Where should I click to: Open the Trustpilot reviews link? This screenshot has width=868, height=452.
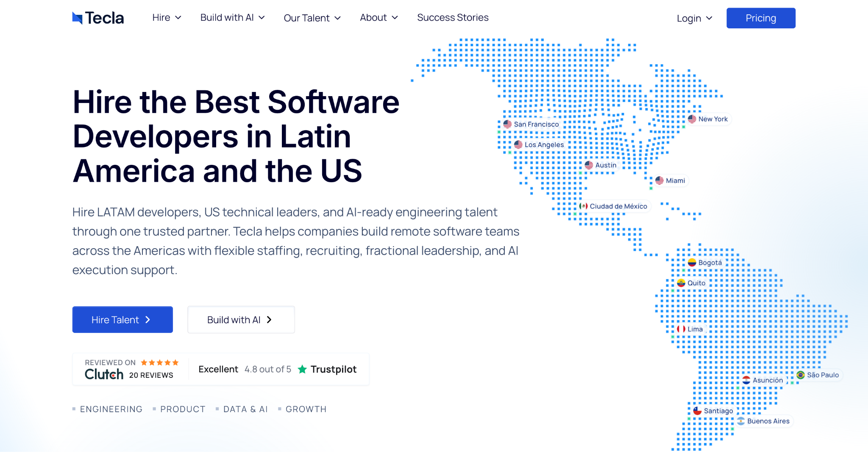click(278, 369)
